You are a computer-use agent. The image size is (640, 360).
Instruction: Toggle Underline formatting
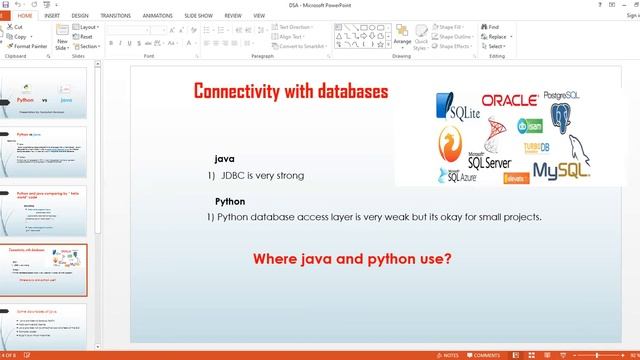130,43
